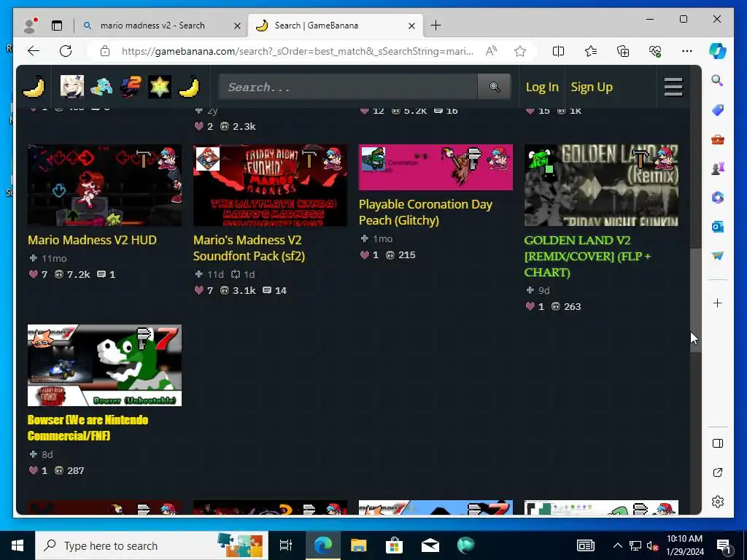Open the Mail app from the taskbar
747x560 pixels.
pos(430,545)
